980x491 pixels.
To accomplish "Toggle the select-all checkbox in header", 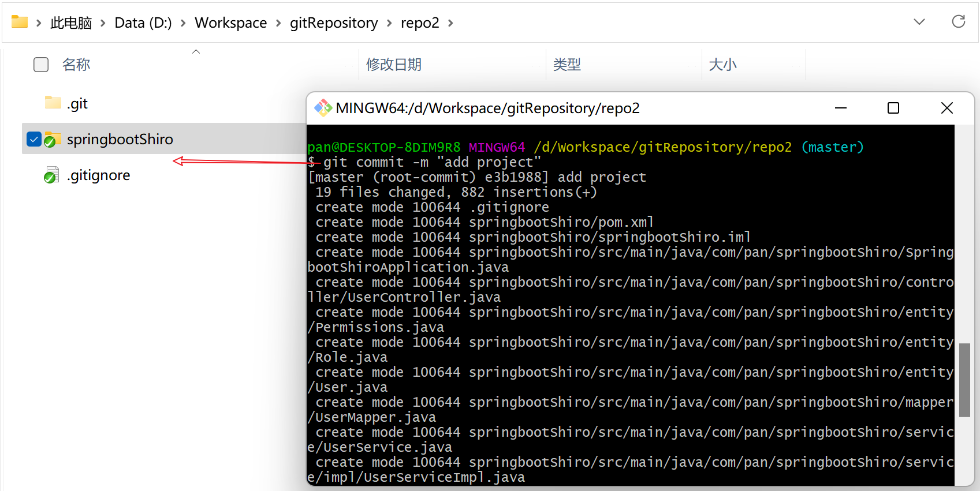I will (x=41, y=65).
